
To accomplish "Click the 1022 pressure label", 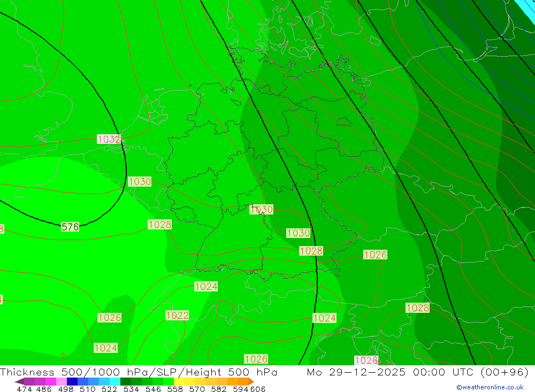I will (177, 315).
